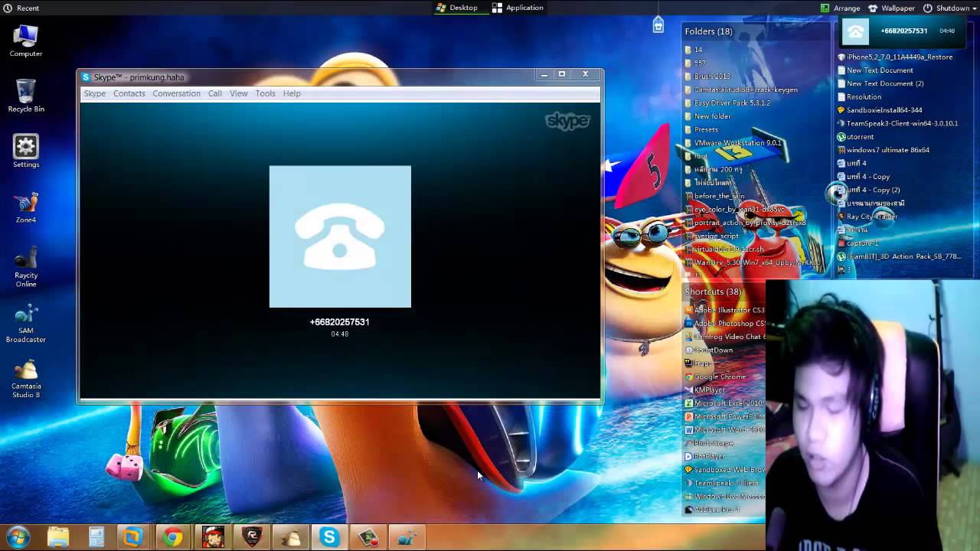Launch the KMPlayer shortcut

point(704,390)
